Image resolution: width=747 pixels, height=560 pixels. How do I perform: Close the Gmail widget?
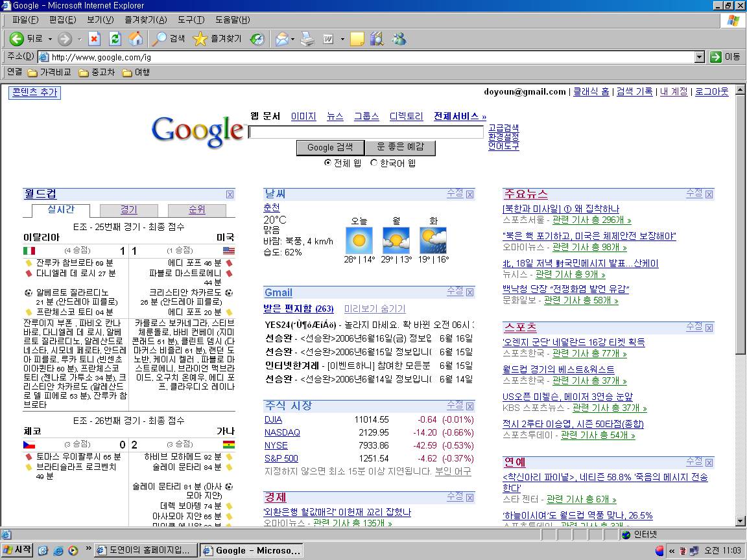coord(469,292)
